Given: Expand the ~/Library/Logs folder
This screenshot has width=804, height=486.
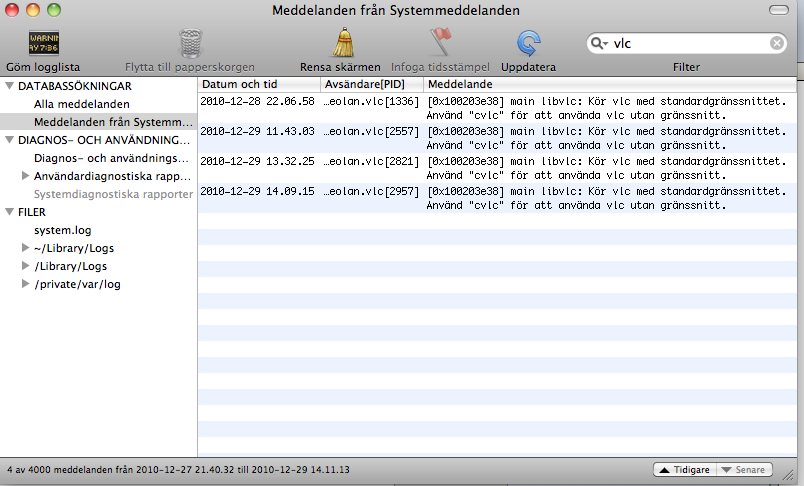Looking at the screenshot, I should (x=25, y=248).
